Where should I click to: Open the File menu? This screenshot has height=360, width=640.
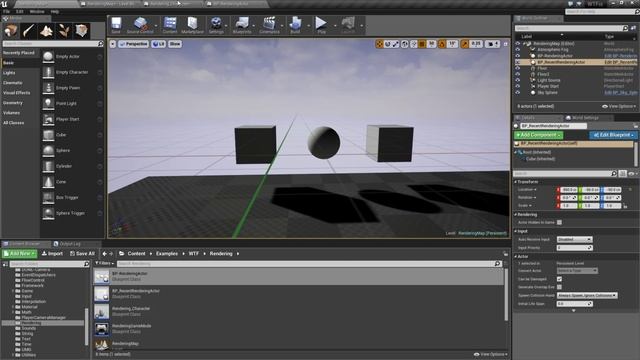click(x=7, y=11)
